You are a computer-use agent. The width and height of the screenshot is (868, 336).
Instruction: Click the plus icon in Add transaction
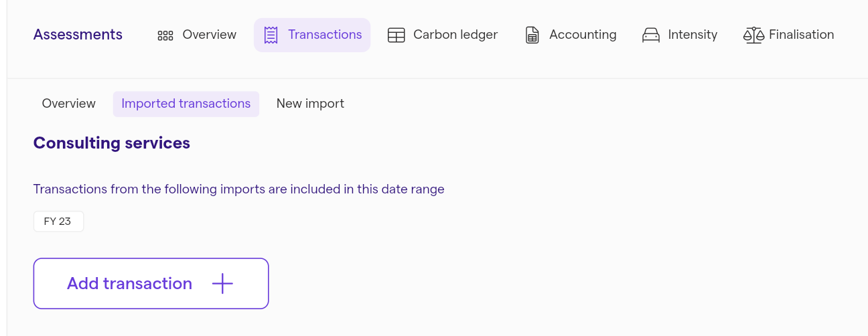click(x=222, y=284)
